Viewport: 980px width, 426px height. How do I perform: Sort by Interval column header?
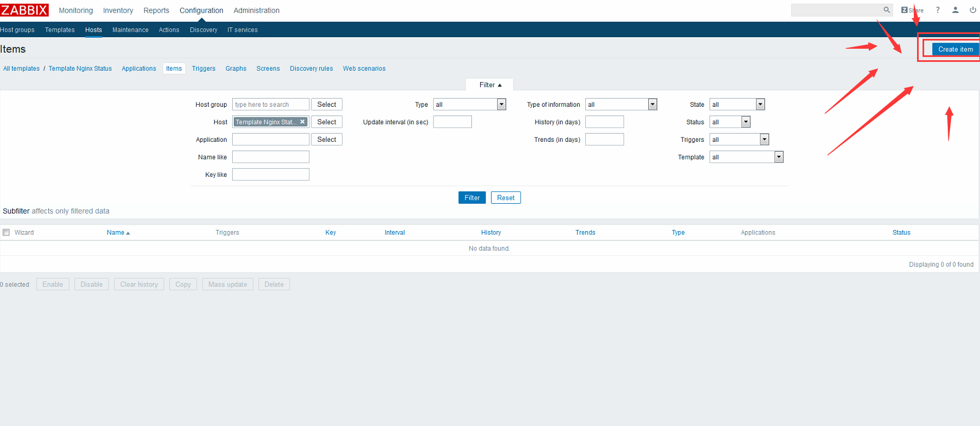click(395, 233)
